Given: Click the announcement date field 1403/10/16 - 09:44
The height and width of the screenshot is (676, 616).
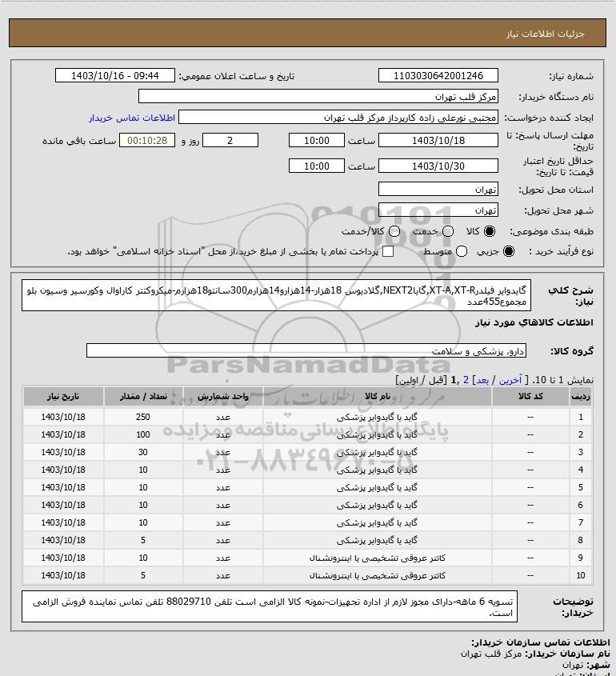Looking at the screenshot, I should click(115, 75).
